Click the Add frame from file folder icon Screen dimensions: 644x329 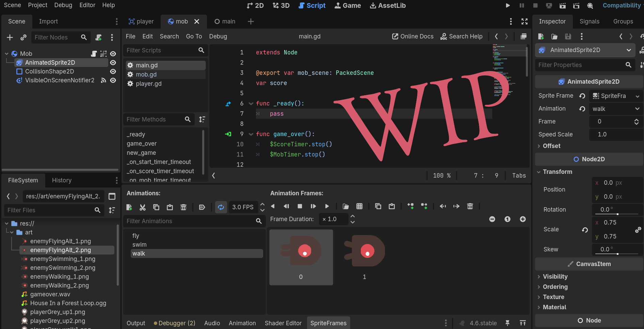[345, 206]
